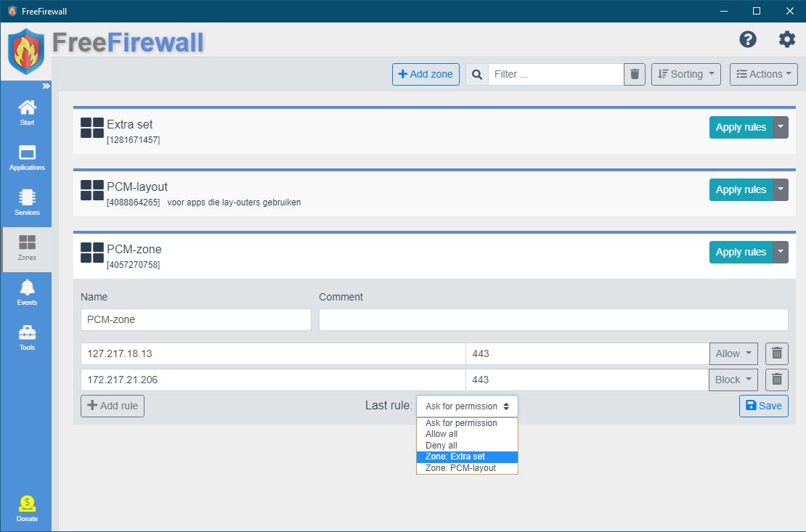This screenshot has height=532, width=806.
Task: Open Tools in sidebar
Action: point(27,337)
